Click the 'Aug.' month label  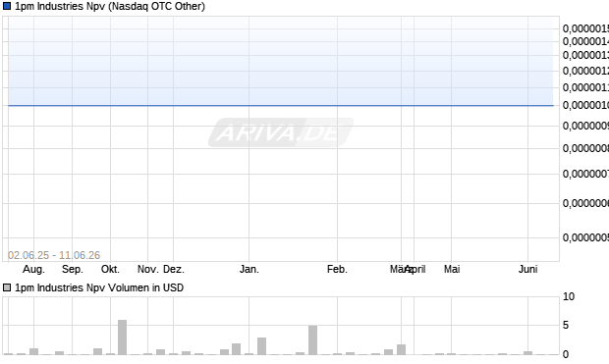33,269
